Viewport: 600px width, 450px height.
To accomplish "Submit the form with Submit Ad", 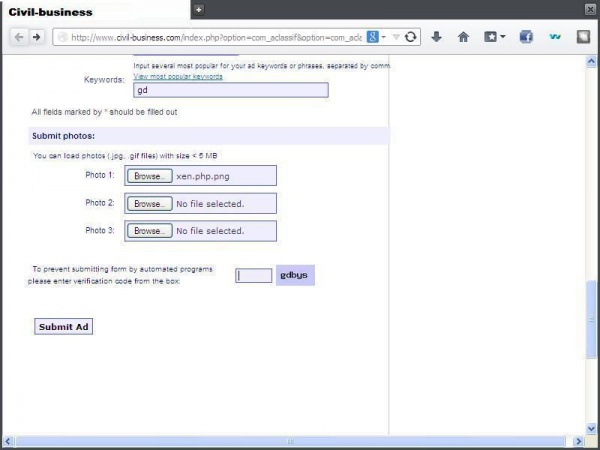I will 64,326.
